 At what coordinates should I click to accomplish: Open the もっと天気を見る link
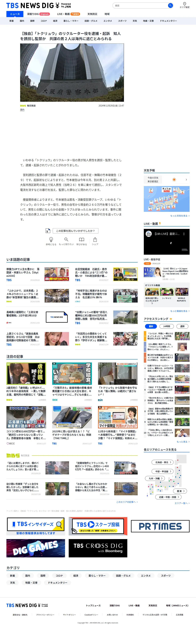[180, 215]
